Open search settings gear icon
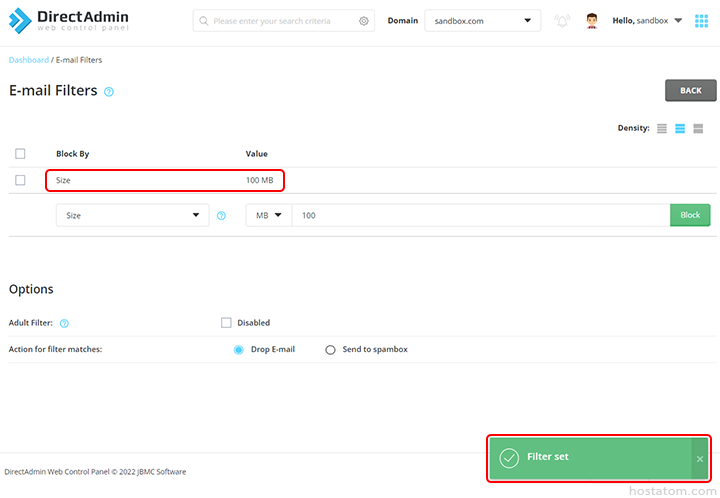This screenshot has width=720, height=498. 364,21
